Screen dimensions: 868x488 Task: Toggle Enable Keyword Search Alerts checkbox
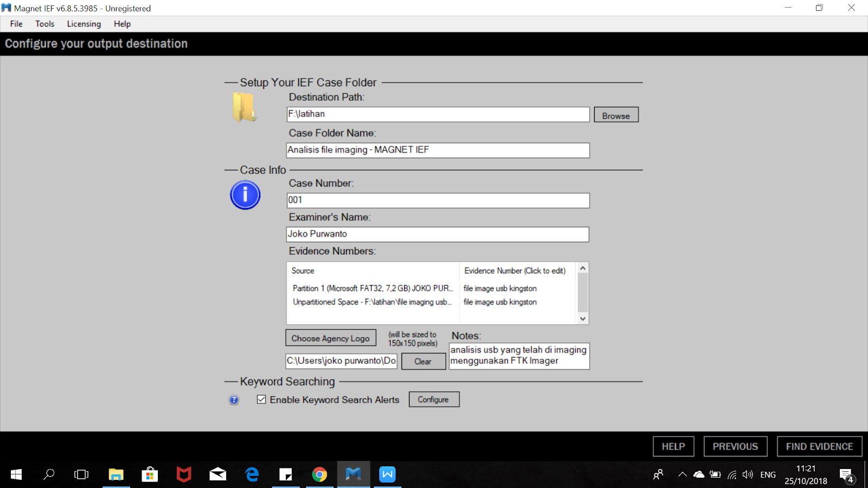click(261, 400)
